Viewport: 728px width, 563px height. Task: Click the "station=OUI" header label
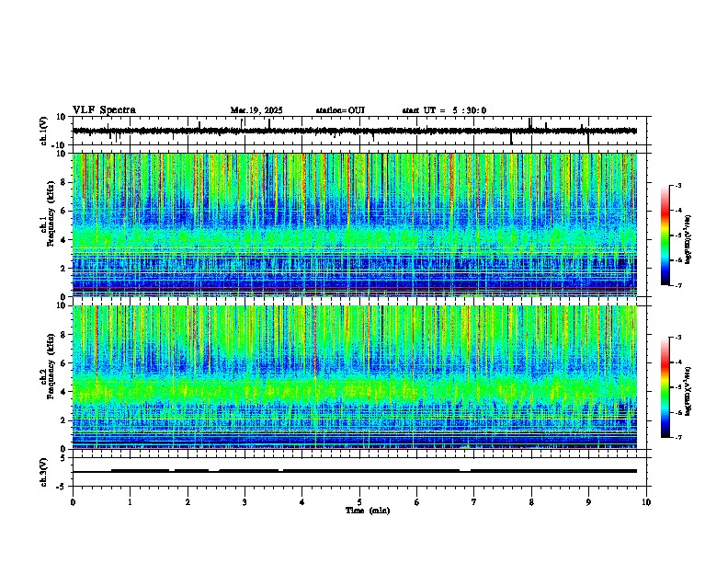point(340,110)
